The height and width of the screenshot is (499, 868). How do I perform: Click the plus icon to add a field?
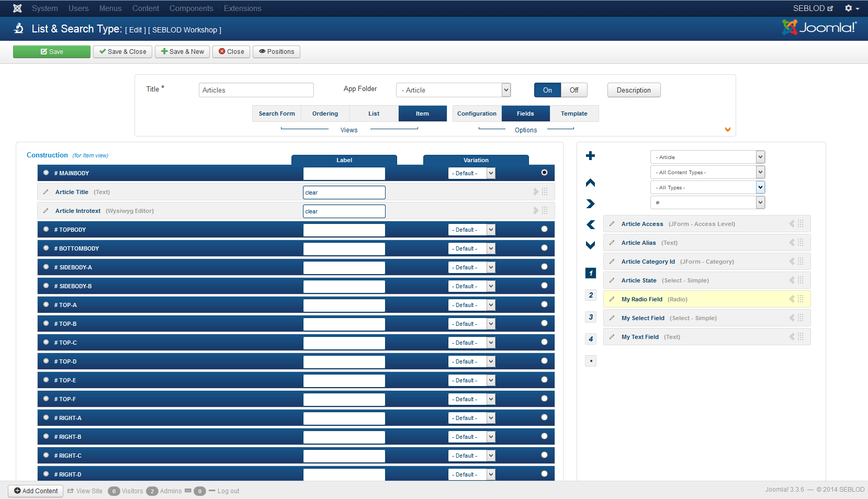pyautogui.click(x=590, y=155)
